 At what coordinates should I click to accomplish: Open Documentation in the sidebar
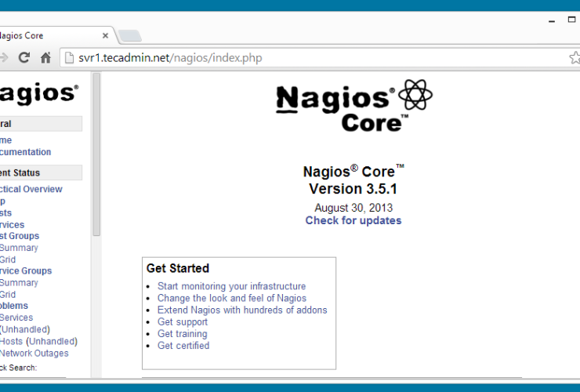[25, 152]
